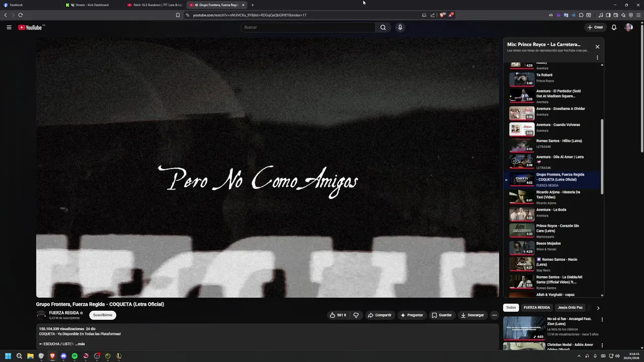Image resolution: width=644 pixels, height=362 pixels.
Task: Show more filter chips with the arrow
Action: [x=598, y=308]
